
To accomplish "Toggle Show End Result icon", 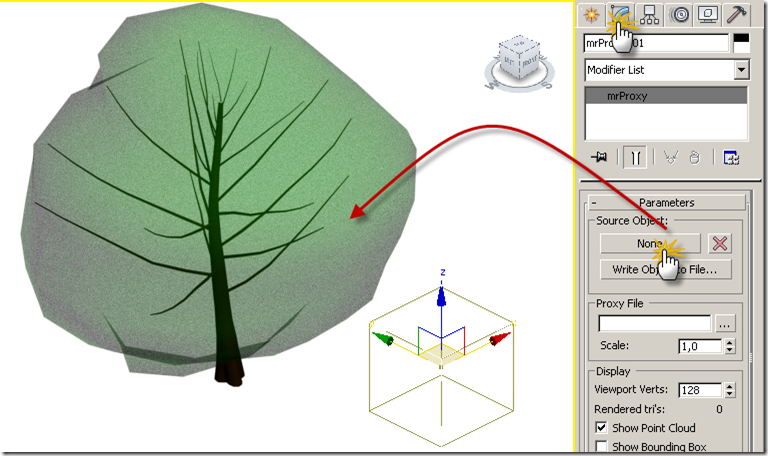I will click(635, 158).
